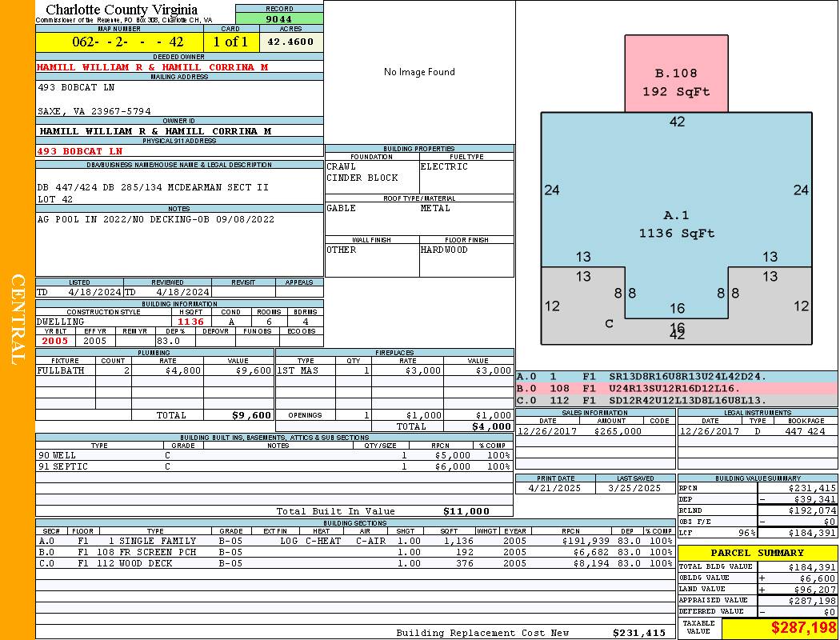This screenshot has width=840, height=640.
Task: Select the 90 WELL built-in row
Action: (x=274, y=455)
